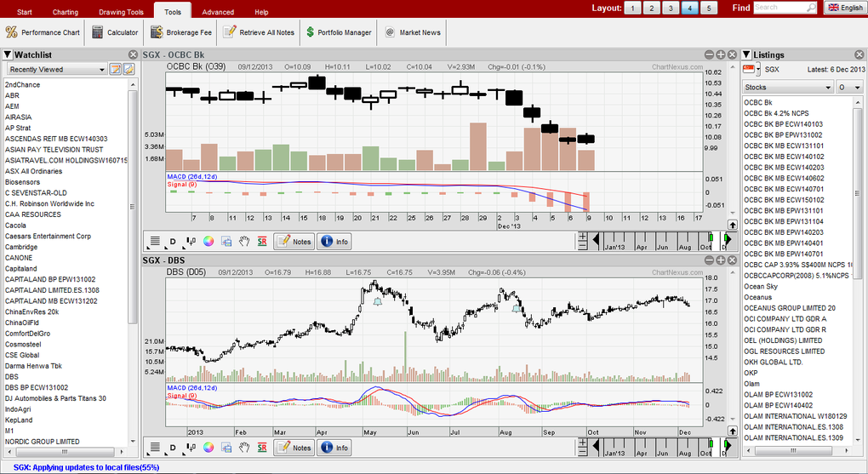
Task: Select Ocean Sky in the Listings panel
Action: (761, 286)
